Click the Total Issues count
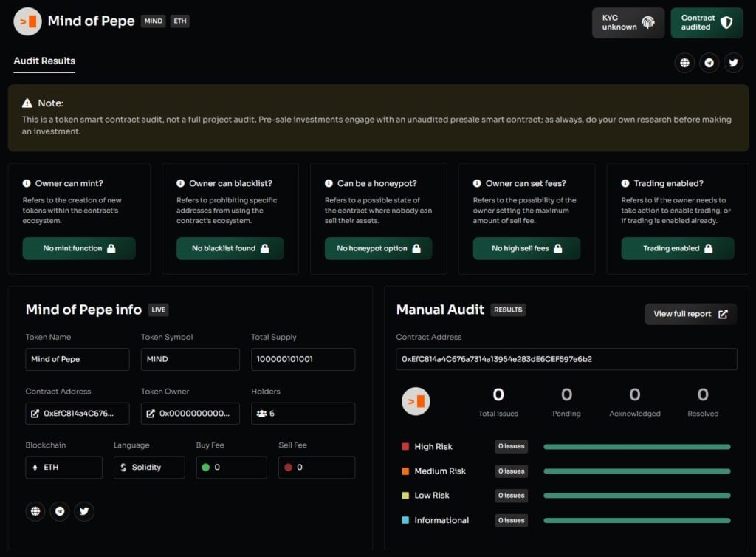Viewport: 756px width, 557px height. 498,395
